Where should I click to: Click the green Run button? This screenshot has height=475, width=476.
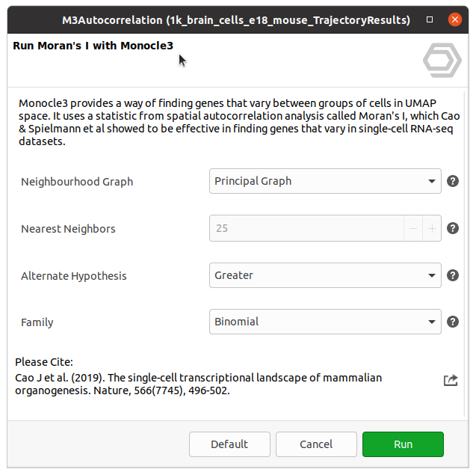tap(403, 444)
